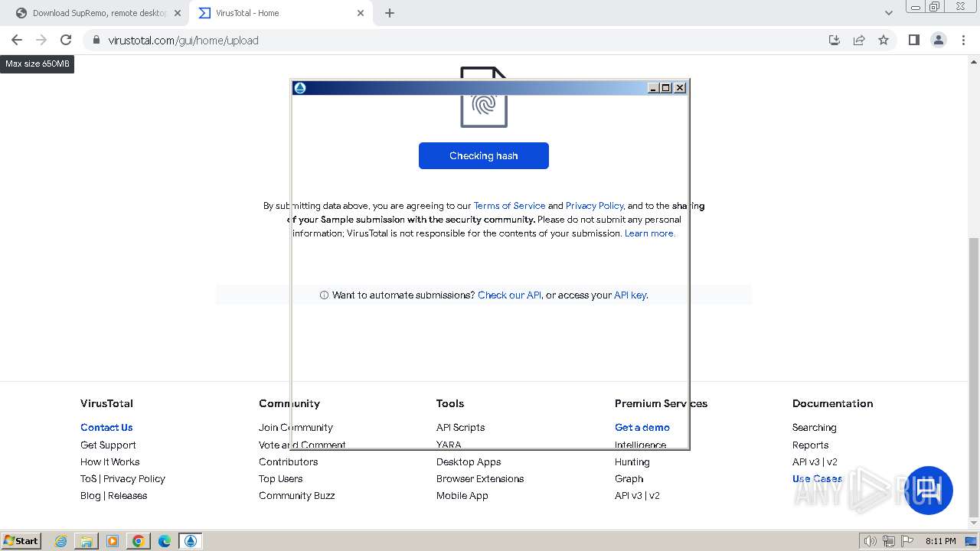Open How It Works footer link

110,461
